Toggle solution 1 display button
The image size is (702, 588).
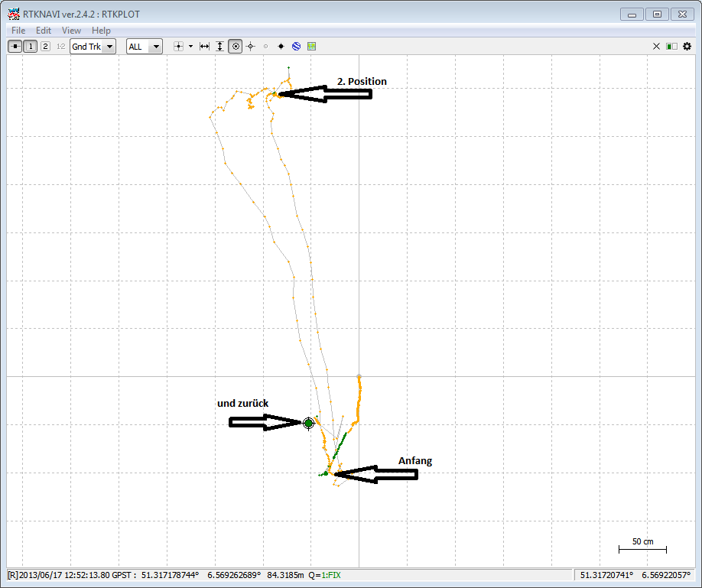(30, 47)
